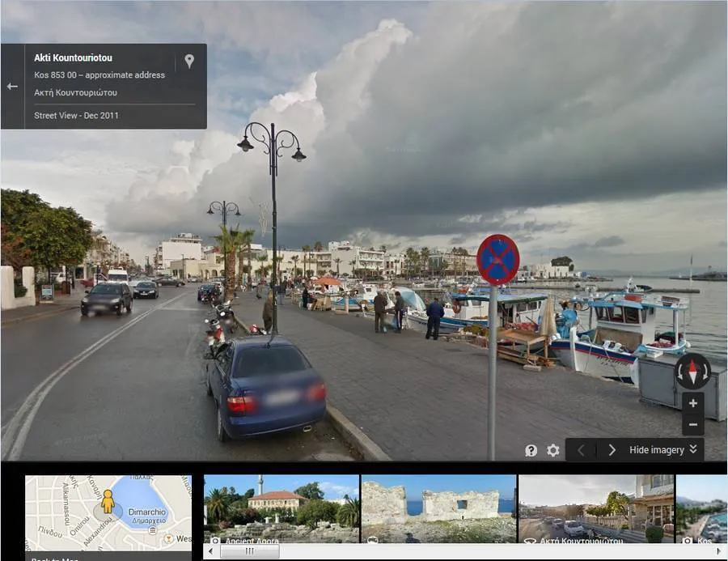This screenshot has height=561, width=728.
Task: Click the Back to Map label below mini map
Action: [54, 558]
